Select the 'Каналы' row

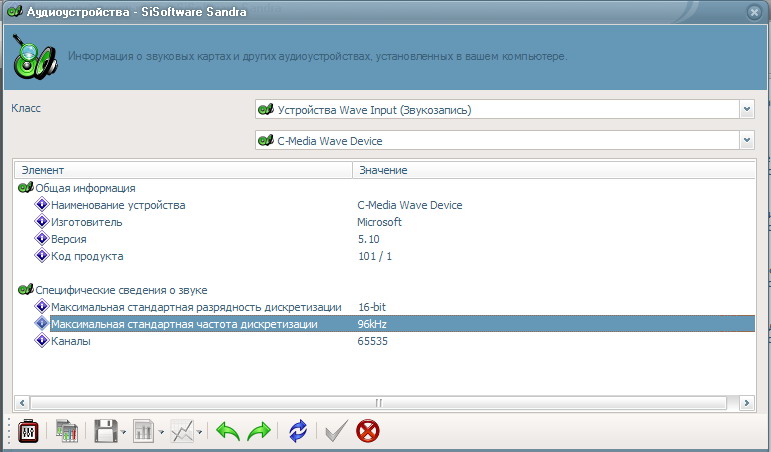click(x=70, y=341)
